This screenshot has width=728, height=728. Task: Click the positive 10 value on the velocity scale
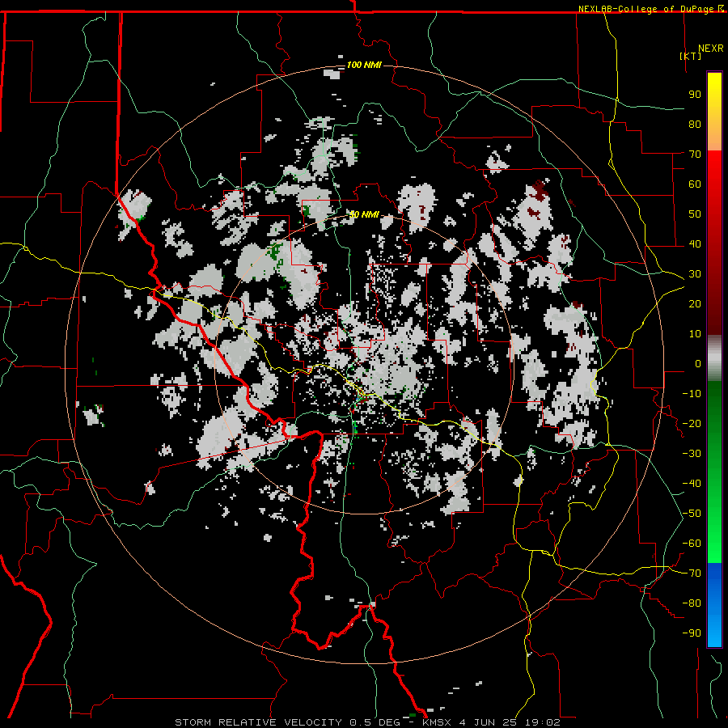[x=695, y=334]
